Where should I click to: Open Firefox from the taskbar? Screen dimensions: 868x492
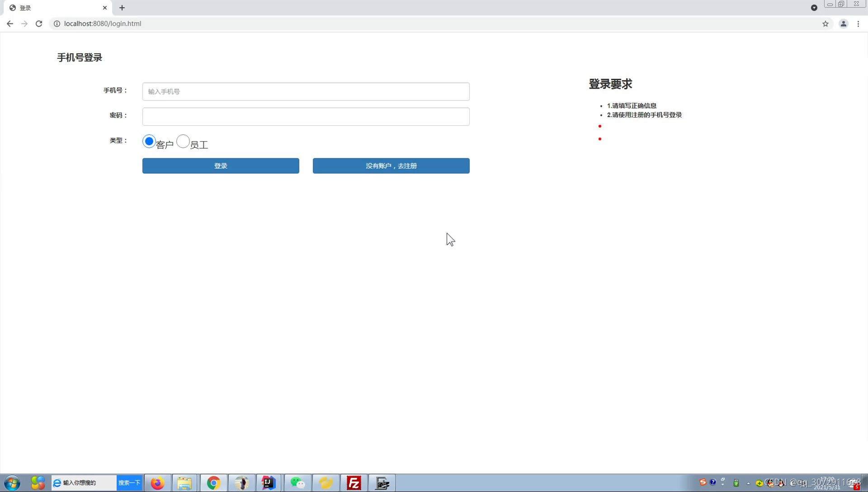[157, 483]
